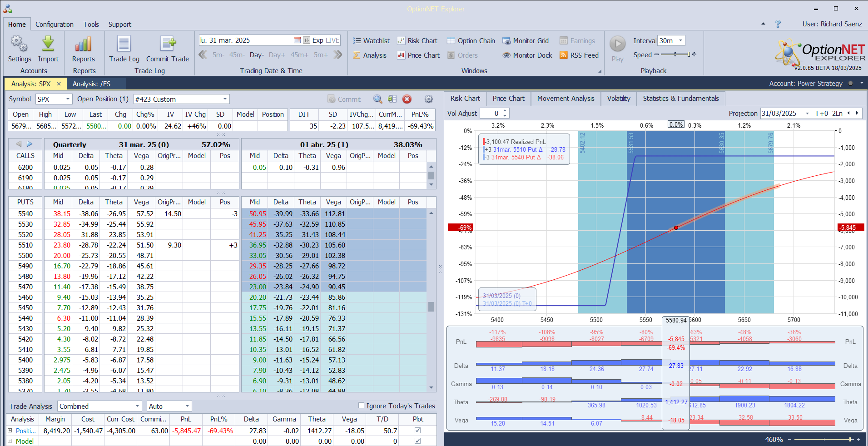Go to next expiration with right arrow
The height and width of the screenshot is (446, 868).
[30, 144]
